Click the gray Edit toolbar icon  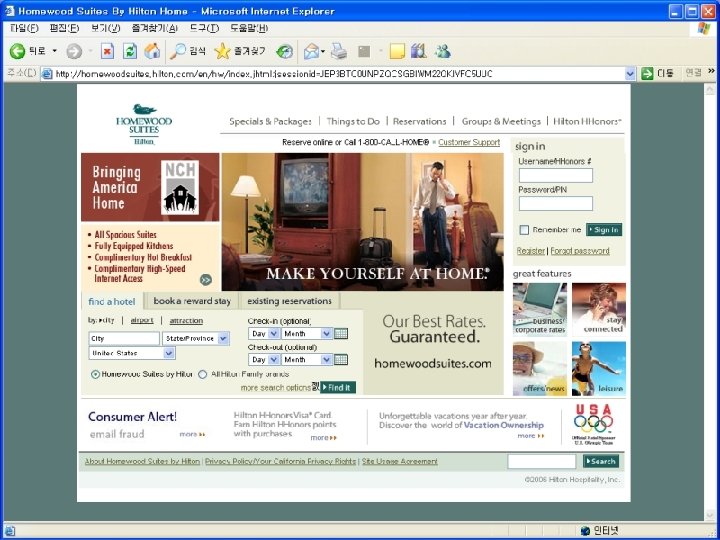coord(364,51)
